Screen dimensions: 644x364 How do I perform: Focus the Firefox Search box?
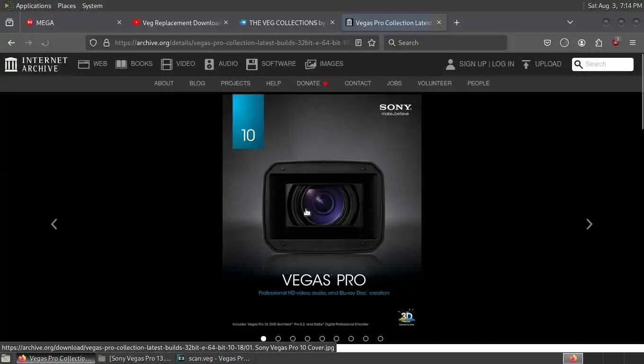coord(445,43)
